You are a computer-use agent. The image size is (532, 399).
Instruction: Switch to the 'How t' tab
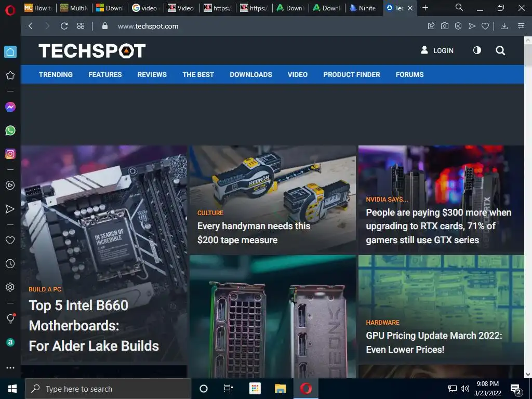click(38, 8)
